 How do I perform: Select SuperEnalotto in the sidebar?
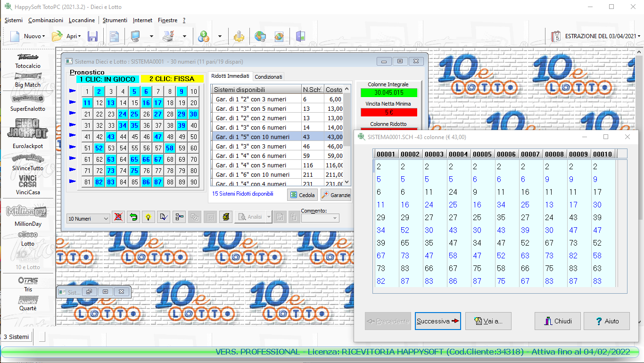(x=28, y=103)
